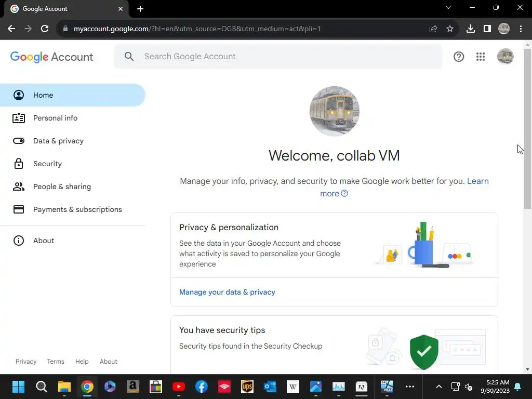This screenshot has height=399, width=532.
Task: Open Facebook taskbar icon
Action: [x=202, y=387]
